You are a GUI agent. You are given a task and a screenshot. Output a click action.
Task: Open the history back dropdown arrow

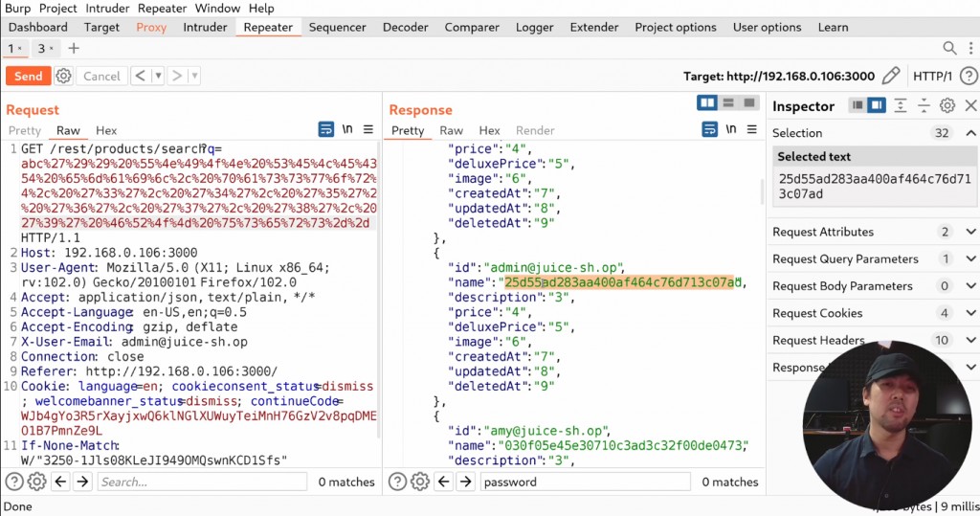point(159,76)
